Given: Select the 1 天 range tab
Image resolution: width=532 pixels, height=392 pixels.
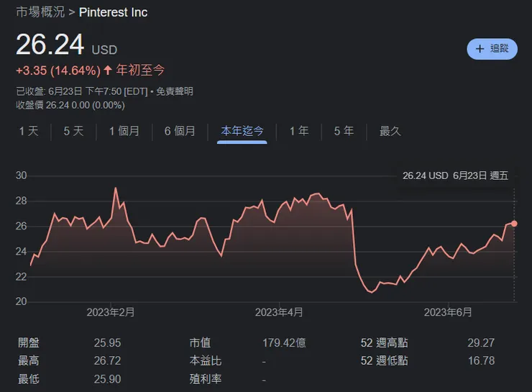Looking at the screenshot, I should (29, 131).
